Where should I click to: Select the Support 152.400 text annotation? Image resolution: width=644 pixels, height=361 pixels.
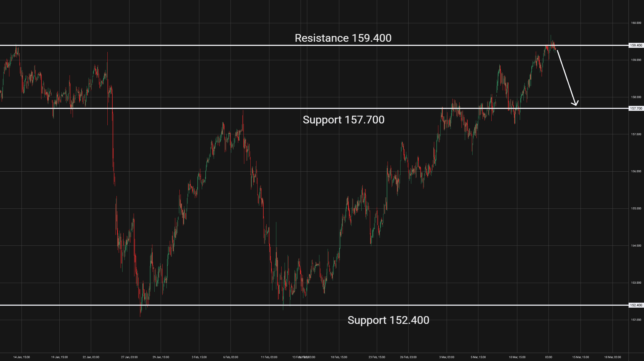coord(388,320)
